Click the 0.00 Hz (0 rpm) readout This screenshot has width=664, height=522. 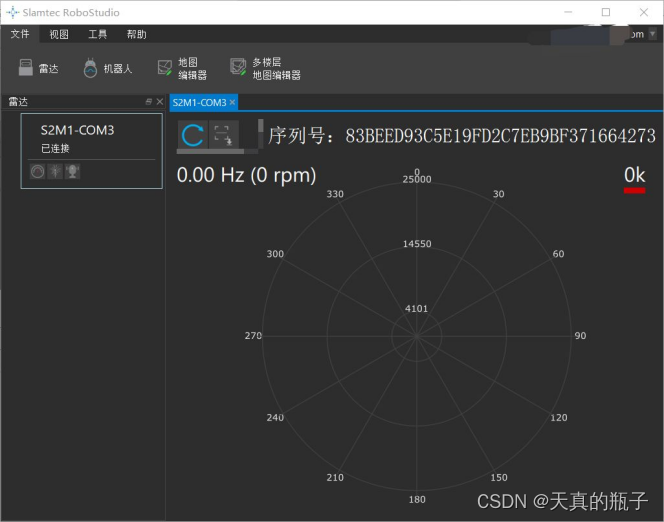pos(246,175)
